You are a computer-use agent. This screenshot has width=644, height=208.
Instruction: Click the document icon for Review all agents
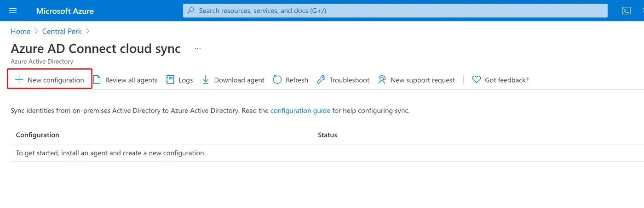coord(97,79)
